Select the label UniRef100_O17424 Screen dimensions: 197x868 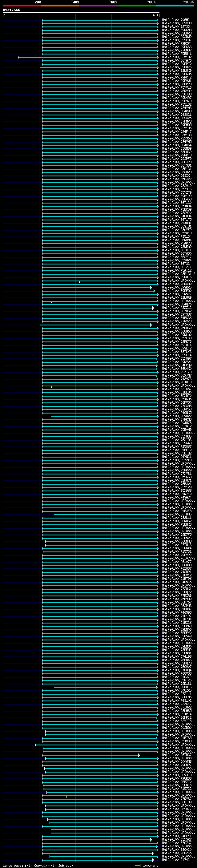[176, 860]
